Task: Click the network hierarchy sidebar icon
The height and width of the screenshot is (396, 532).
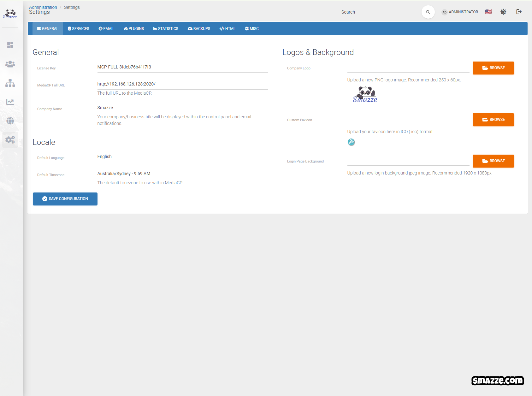Action: pyautogui.click(x=10, y=83)
